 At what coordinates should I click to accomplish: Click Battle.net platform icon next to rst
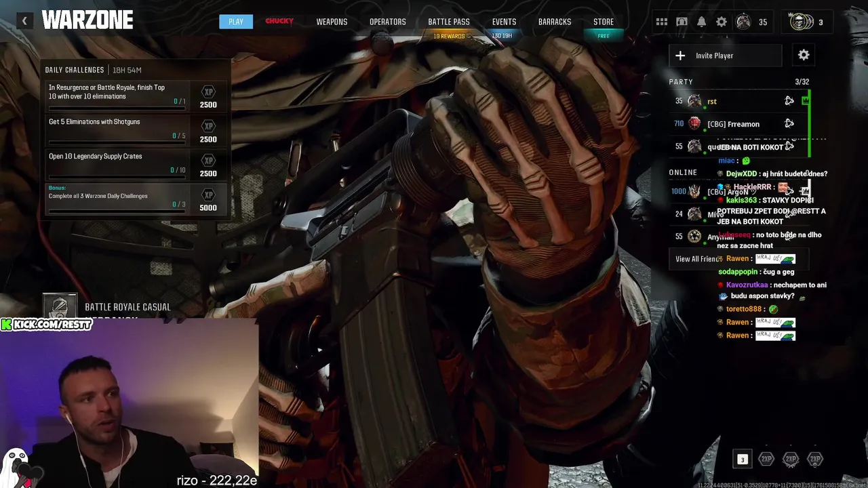[x=789, y=101]
